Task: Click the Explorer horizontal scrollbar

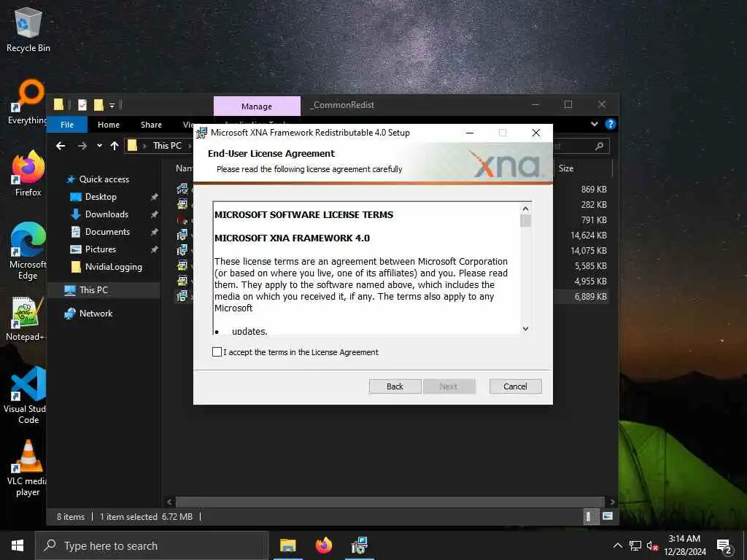Action: pos(390,502)
